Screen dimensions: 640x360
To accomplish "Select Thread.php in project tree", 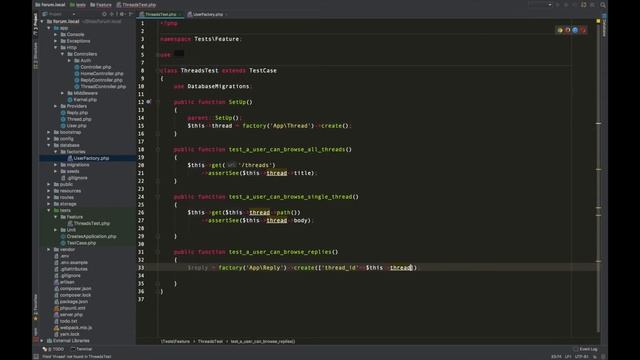I will click(79, 119).
